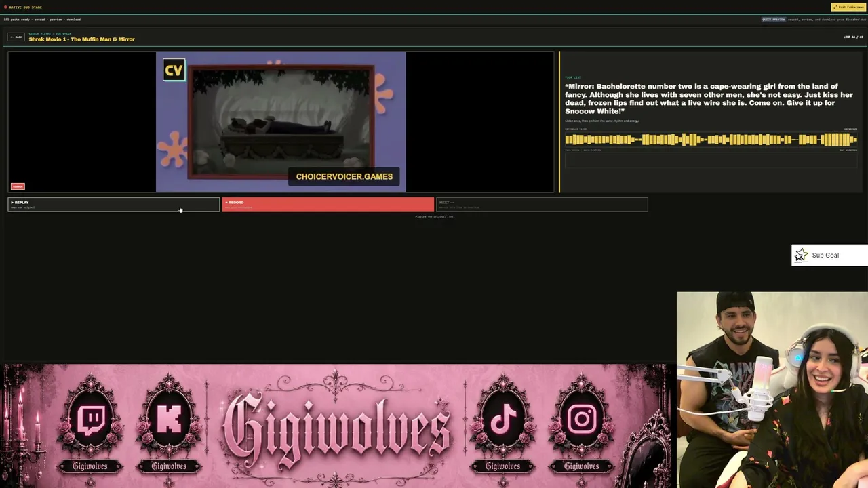The image size is (868, 488).
Task: Click the "Playing the original line." status text
Action: click(x=435, y=217)
